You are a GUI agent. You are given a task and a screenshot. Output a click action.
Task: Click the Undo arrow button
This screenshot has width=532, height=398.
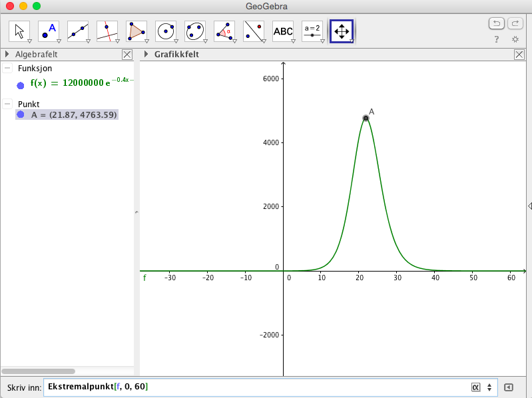click(496, 23)
